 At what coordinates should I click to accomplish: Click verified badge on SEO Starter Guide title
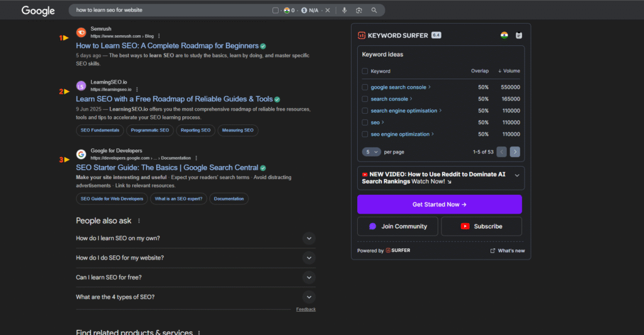pos(263,168)
